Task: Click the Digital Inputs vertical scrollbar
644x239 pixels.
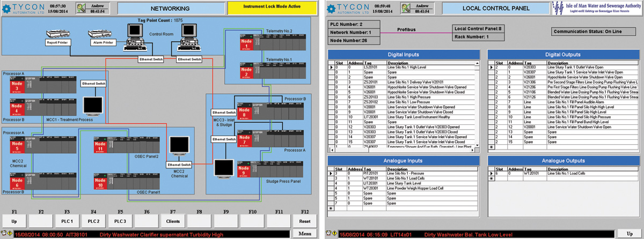Action: pos(477,107)
